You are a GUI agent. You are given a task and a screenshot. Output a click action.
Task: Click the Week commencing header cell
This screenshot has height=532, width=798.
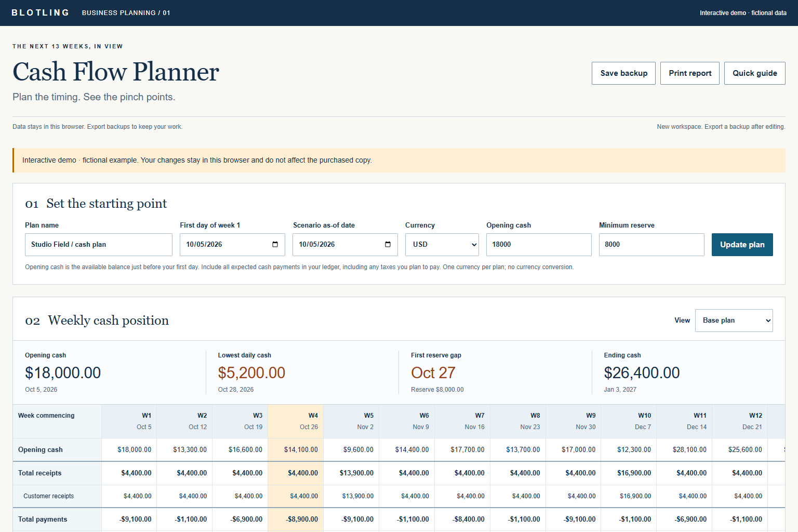coord(57,421)
